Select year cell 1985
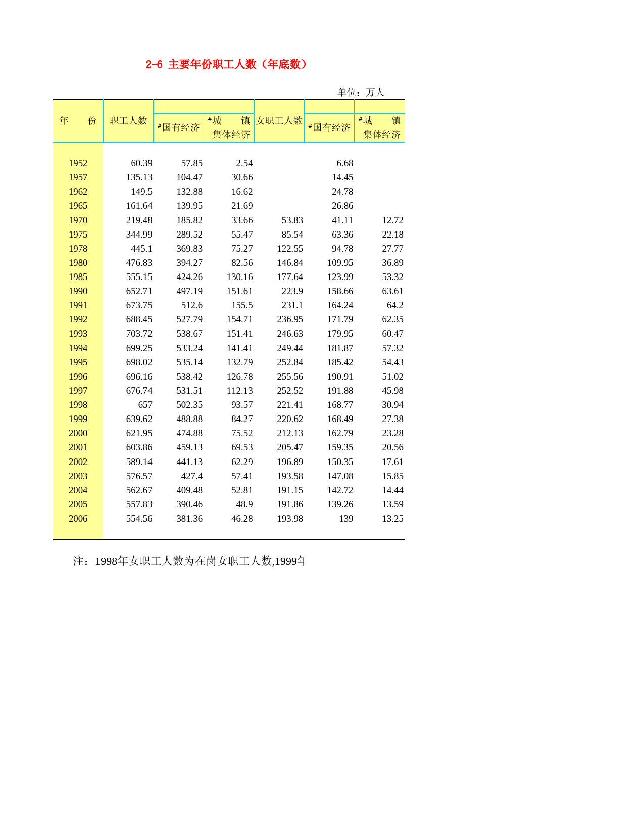Viewport: 644px width, 834px height. point(78,277)
